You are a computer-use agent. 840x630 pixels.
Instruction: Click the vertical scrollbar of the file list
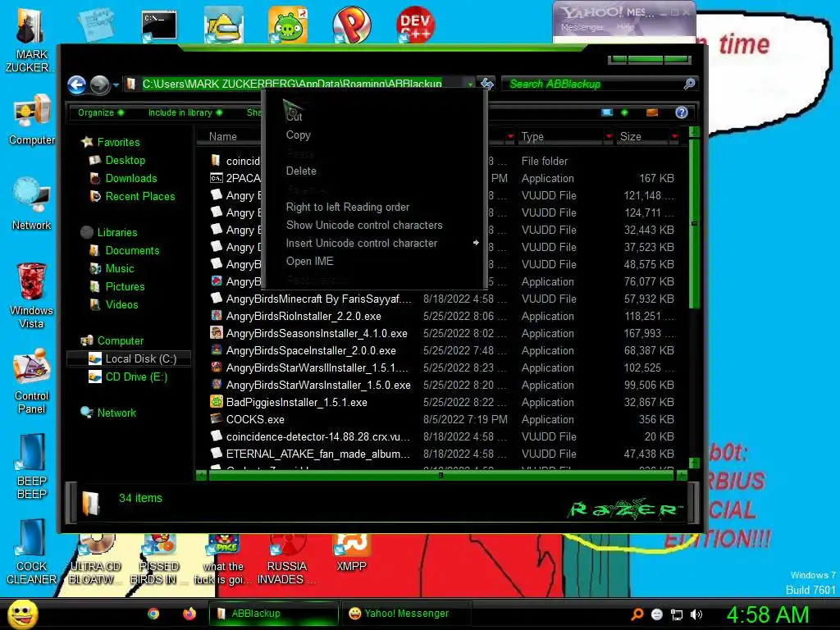pos(694,222)
